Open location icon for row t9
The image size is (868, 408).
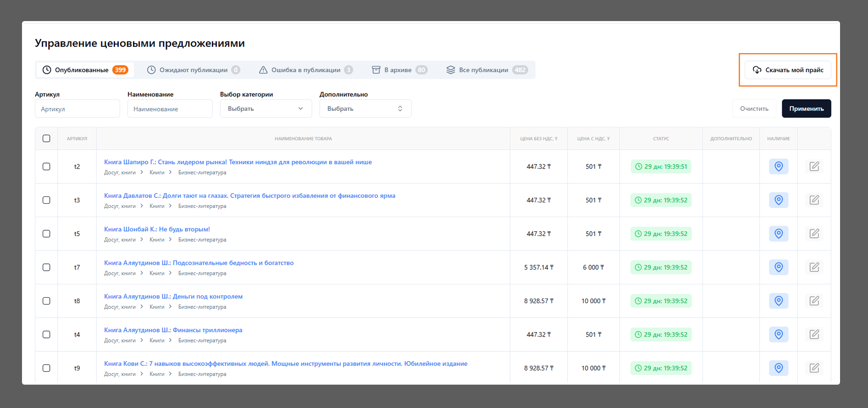[x=778, y=368]
